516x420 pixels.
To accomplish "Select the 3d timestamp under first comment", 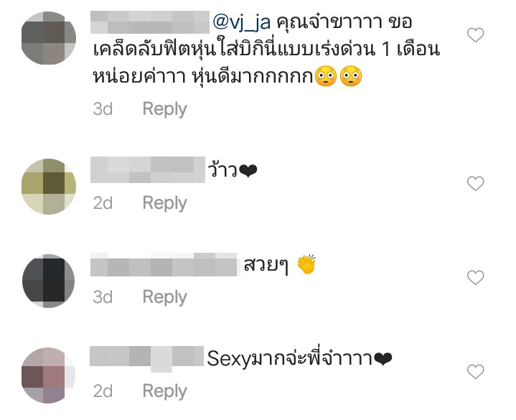I will [103, 109].
